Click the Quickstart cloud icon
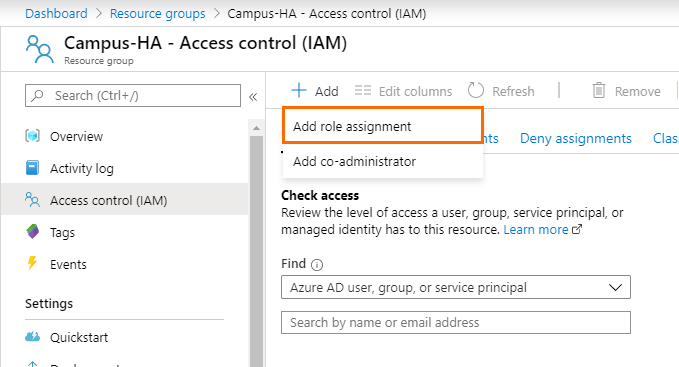679x367 pixels. pyautogui.click(x=32, y=337)
